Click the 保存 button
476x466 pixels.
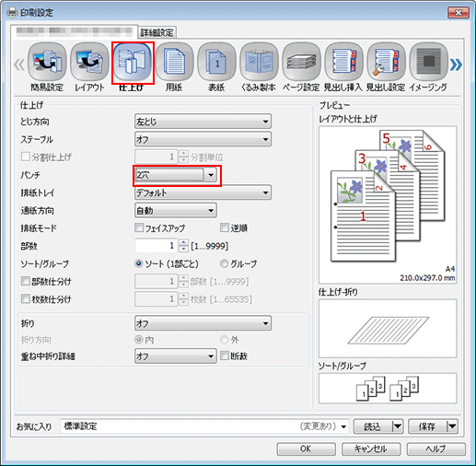(427, 426)
